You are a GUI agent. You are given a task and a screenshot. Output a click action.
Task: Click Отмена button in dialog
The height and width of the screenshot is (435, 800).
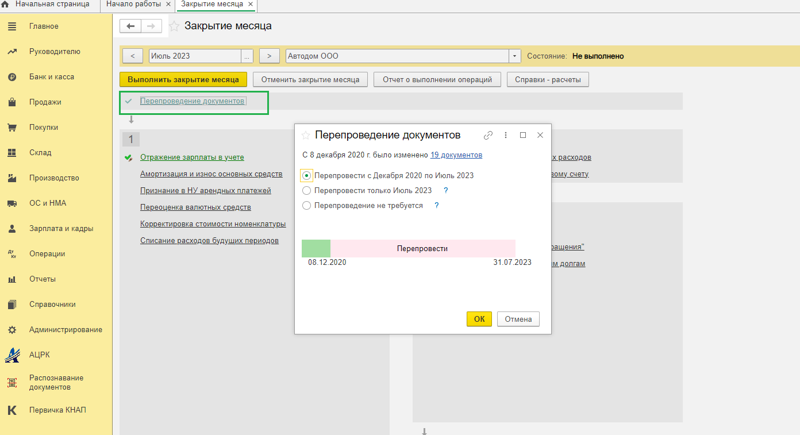[518, 319]
